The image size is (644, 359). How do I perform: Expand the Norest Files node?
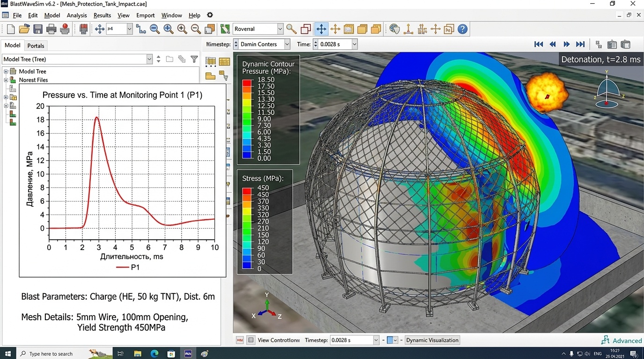pos(6,80)
